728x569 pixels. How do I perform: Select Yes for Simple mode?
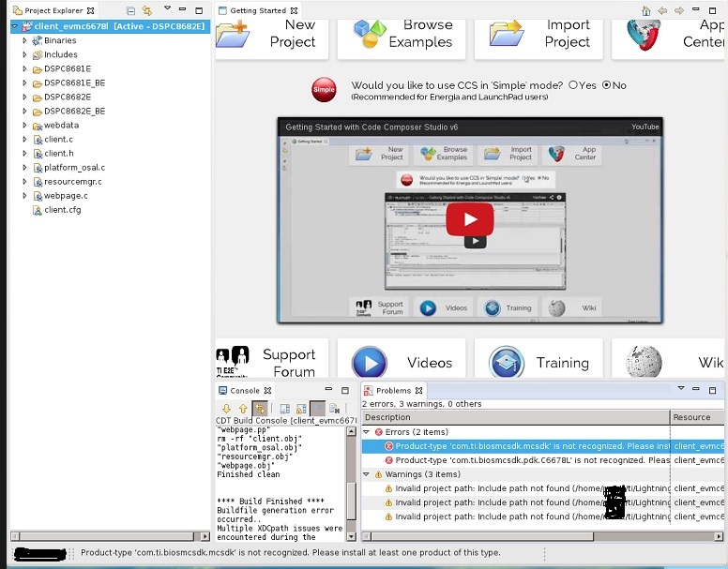[x=573, y=85]
